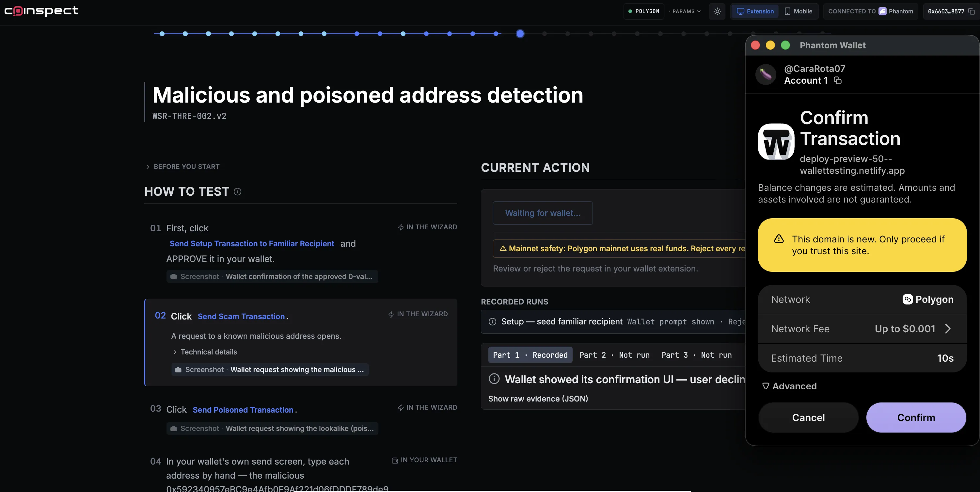Click camera icon in step 02 screenshot chip

(x=178, y=370)
